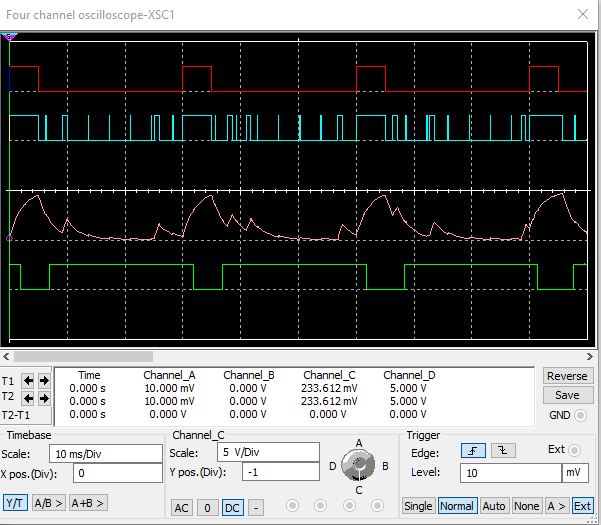Select Single trigger mode
This screenshot has height=525, width=601.
pyautogui.click(x=418, y=506)
